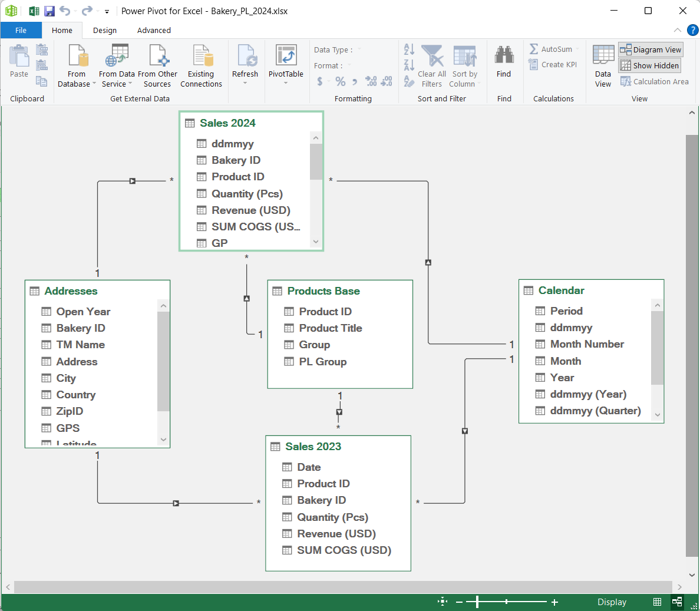Viewport: 700px width, 611px height.
Task: Open the Design ribbon tab
Action: coord(105,31)
